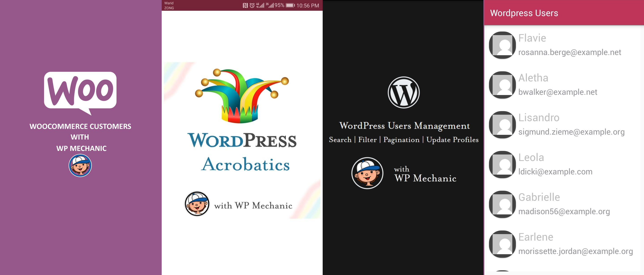Viewport: 644px width, 275px height.
Task: Tap email ldicki@example.com
Action: pos(555,171)
